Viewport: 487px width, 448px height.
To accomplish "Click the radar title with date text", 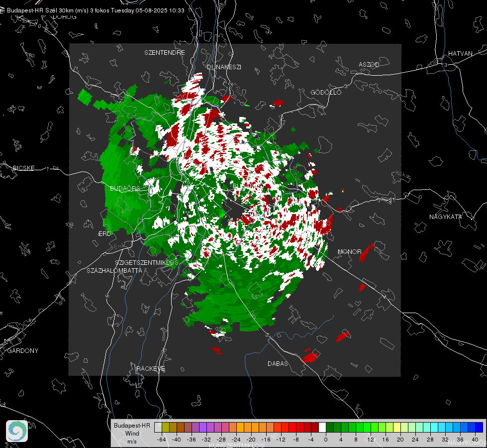I will 96,10.
